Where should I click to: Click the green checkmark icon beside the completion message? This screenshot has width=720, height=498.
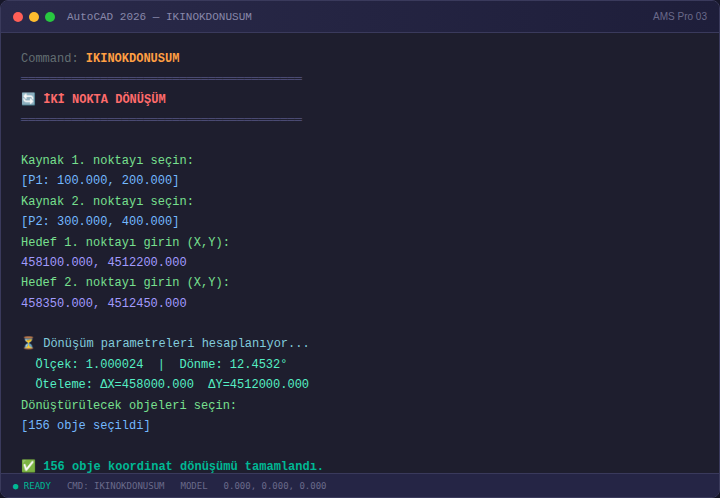[x=28, y=466]
